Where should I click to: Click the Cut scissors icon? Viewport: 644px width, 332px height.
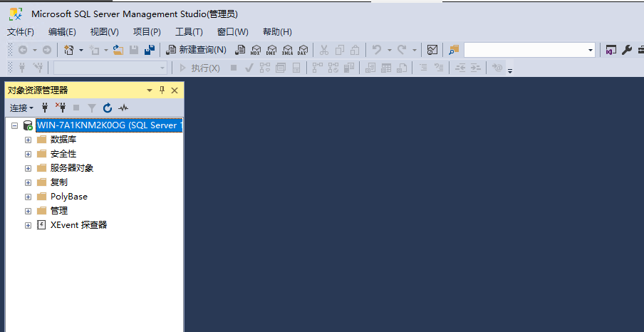tap(324, 50)
